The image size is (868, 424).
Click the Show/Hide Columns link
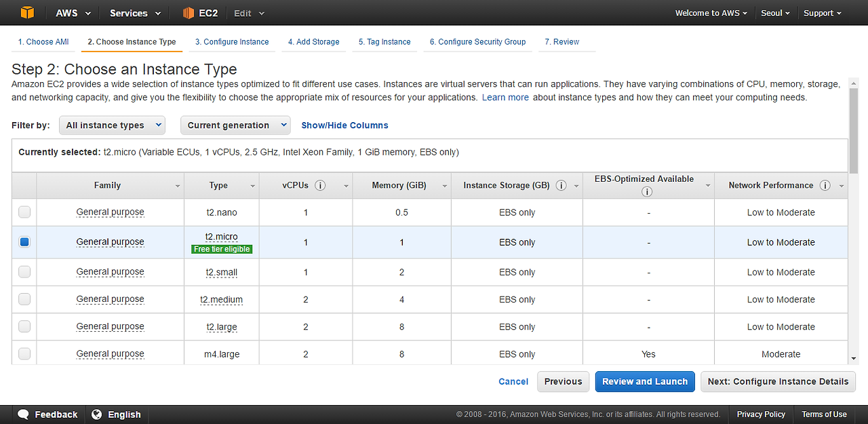[344, 126]
